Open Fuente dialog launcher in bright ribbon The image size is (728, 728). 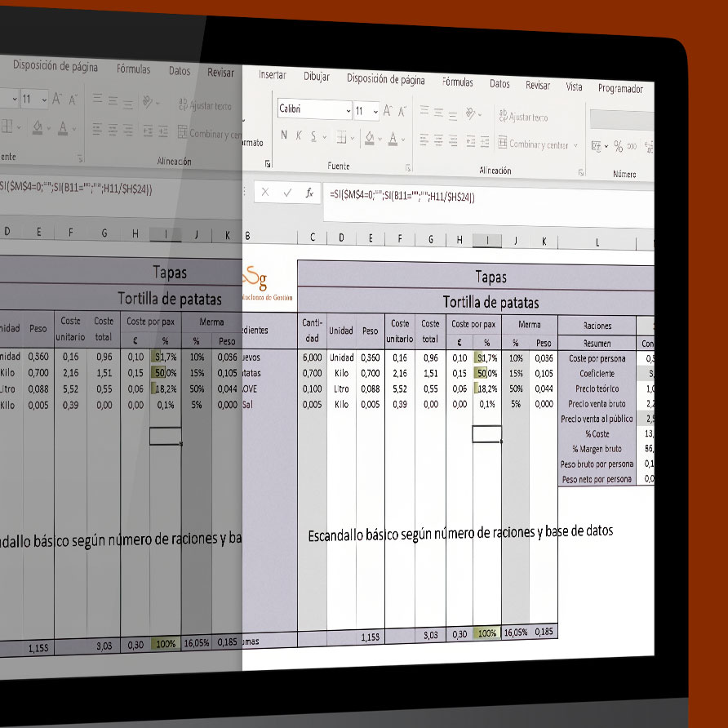[x=408, y=168]
